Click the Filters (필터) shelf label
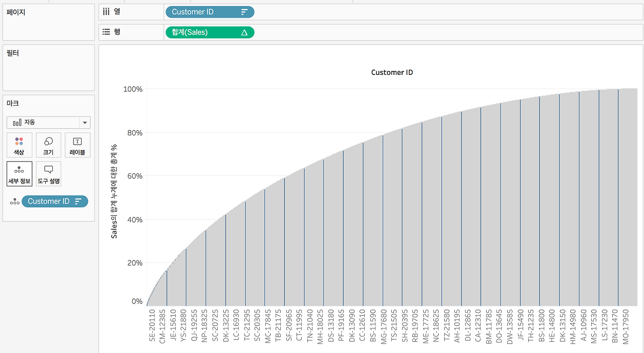 13,52
